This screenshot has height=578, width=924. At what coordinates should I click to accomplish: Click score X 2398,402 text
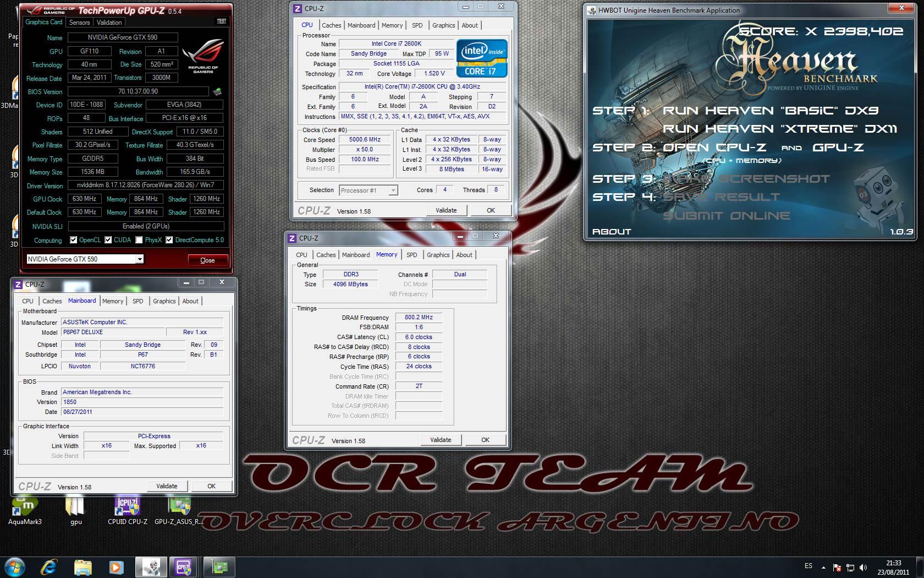820,31
